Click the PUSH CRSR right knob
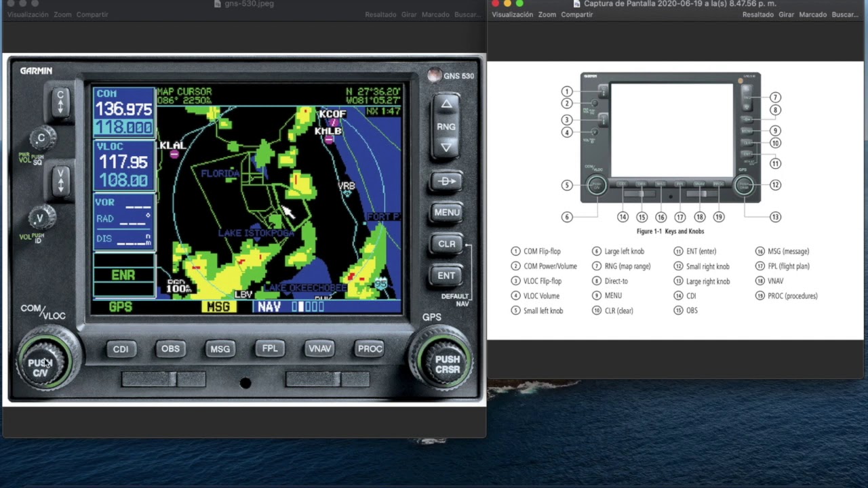This screenshot has height=488, width=868. point(447,365)
